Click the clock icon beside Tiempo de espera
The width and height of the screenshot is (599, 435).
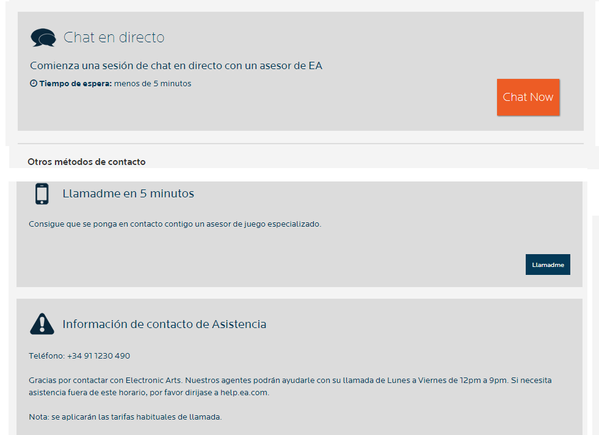click(34, 83)
